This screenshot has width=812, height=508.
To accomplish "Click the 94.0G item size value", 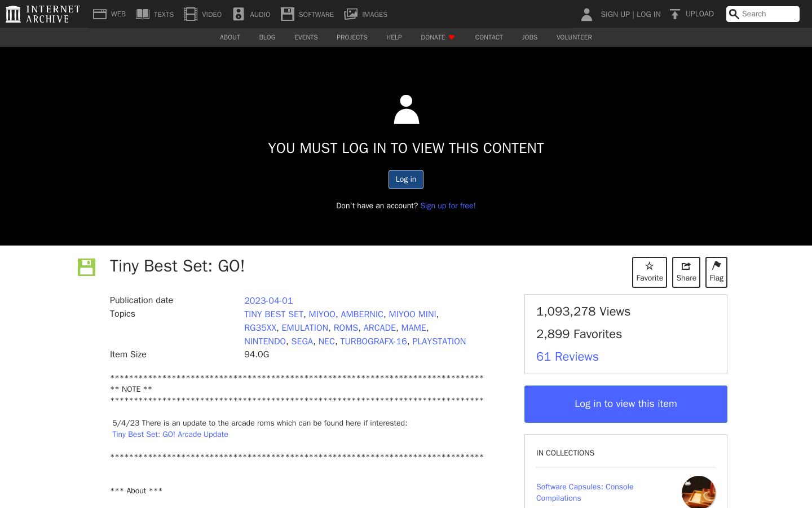I will pos(257,354).
